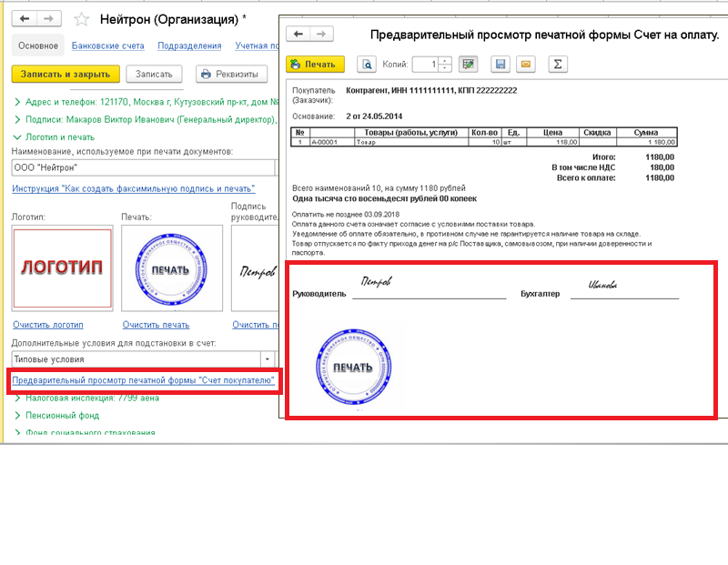
Task: Click Очистить логотип link
Action: tap(48, 325)
